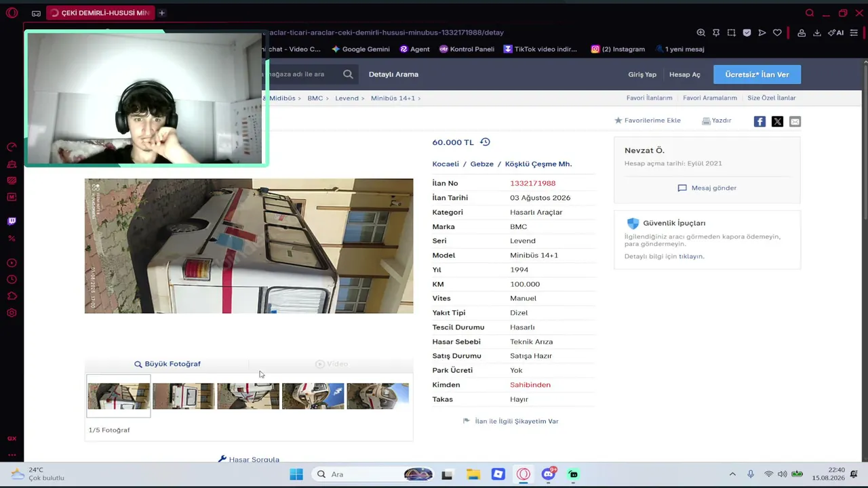Open Favori İlanlarım
The image size is (868, 488).
click(x=649, y=98)
